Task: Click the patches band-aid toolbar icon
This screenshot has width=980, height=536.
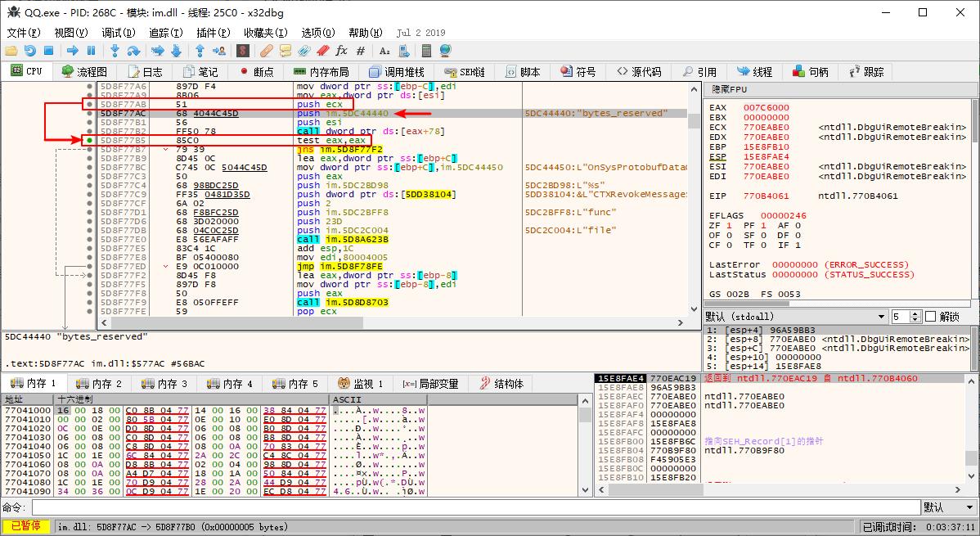Action: [267, 51]
